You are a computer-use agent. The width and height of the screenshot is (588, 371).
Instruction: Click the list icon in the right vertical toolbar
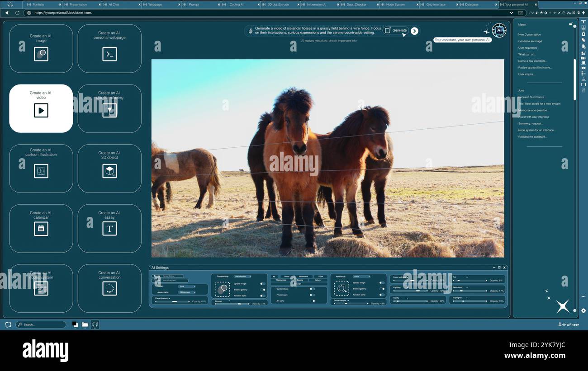tap(583, 73)
